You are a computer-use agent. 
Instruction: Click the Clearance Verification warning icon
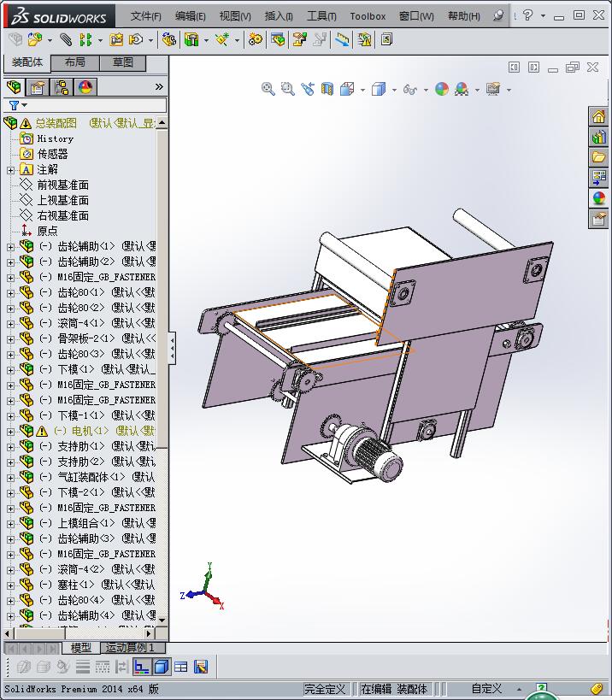[364, 39]
